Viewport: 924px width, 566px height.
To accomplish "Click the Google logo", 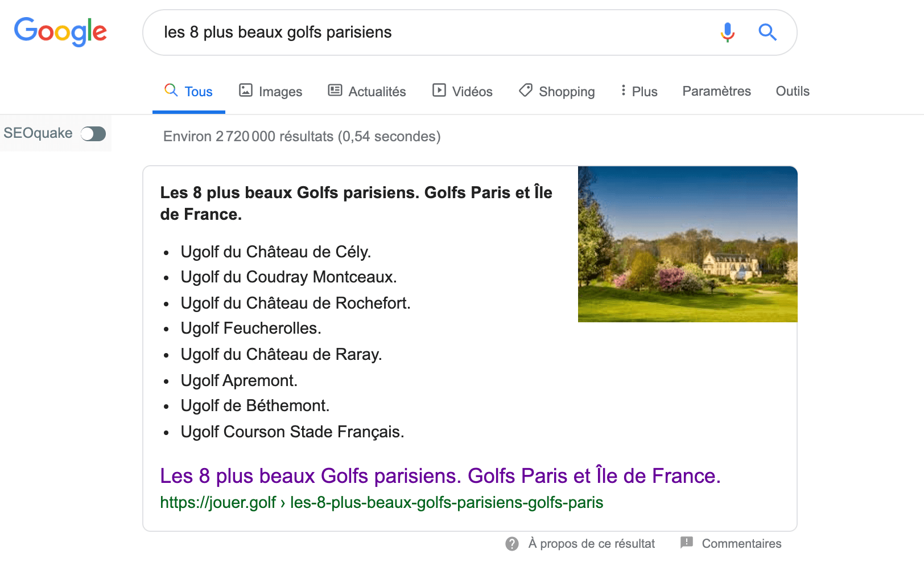I will coord(60,31).
